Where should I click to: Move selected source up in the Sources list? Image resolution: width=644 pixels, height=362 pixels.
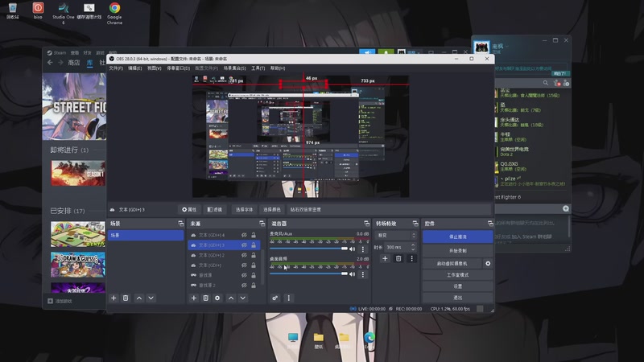231,298
